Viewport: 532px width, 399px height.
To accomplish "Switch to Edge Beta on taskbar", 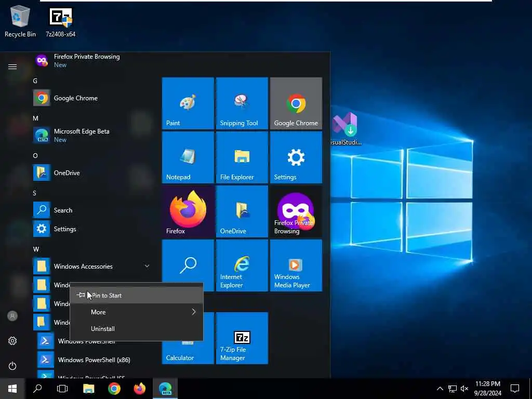I will coord(165,389).
